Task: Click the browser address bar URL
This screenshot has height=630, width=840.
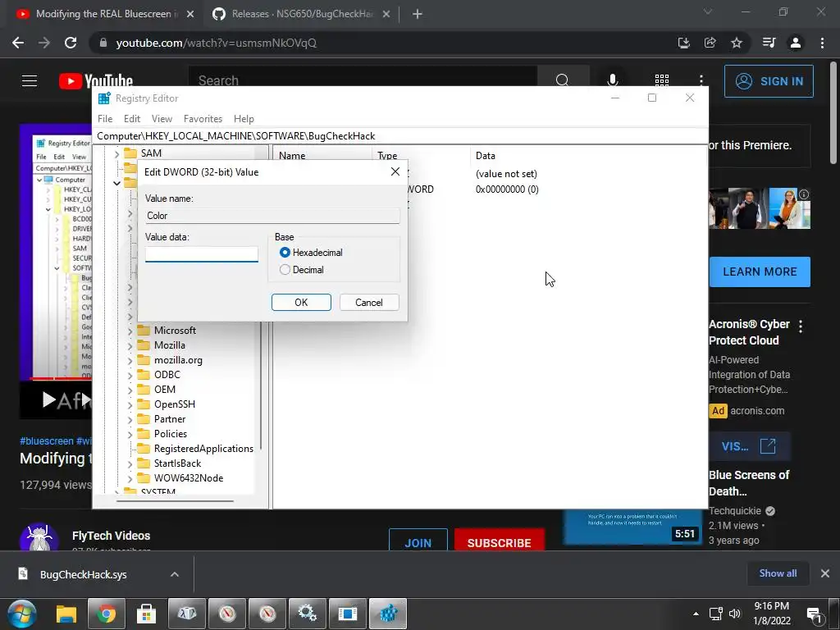Action: coord(216,43)
